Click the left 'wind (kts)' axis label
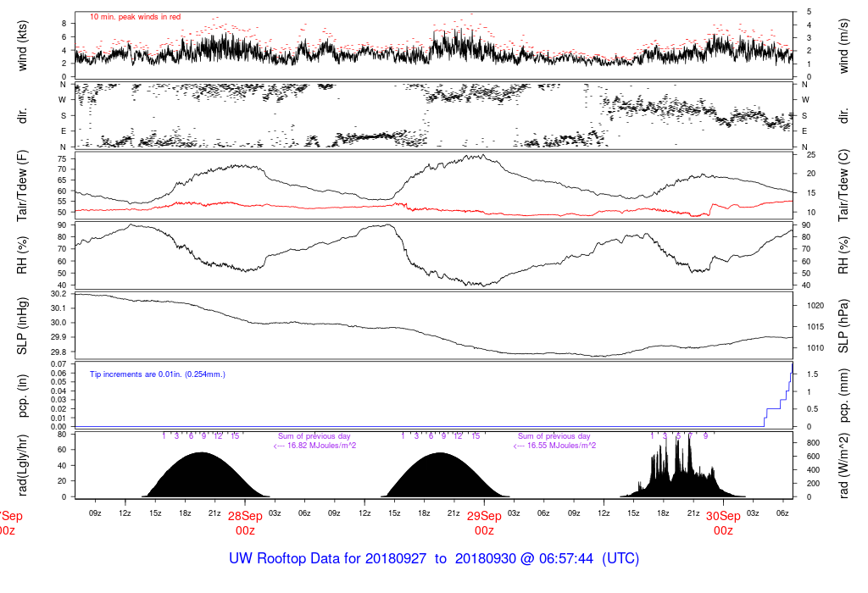Viewport: 868px width, 593px height. (x=22, y=46)
